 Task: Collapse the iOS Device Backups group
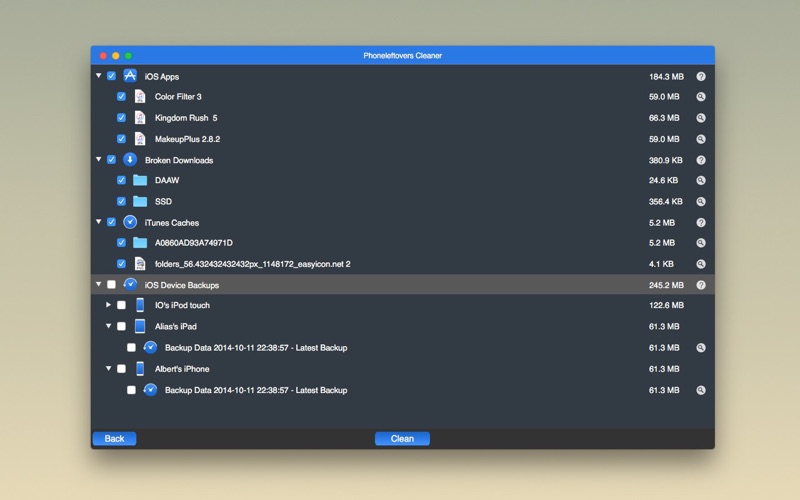(98, 284)
